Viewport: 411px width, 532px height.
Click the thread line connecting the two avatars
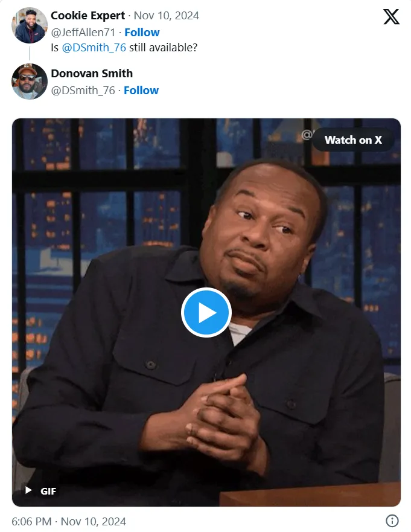point(30,54)
